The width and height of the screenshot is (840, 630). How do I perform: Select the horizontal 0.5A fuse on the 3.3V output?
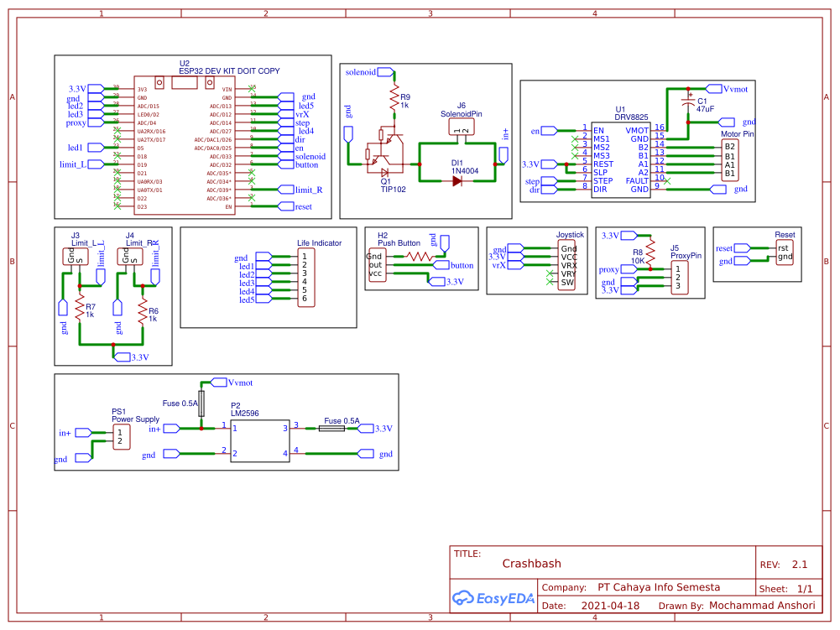coord(331,429)
